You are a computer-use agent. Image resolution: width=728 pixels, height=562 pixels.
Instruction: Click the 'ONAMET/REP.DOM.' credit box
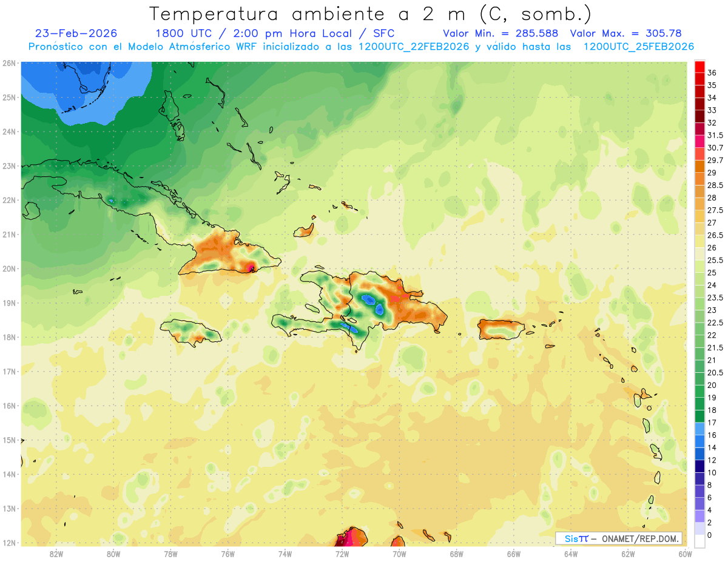[x=618, y=538]
